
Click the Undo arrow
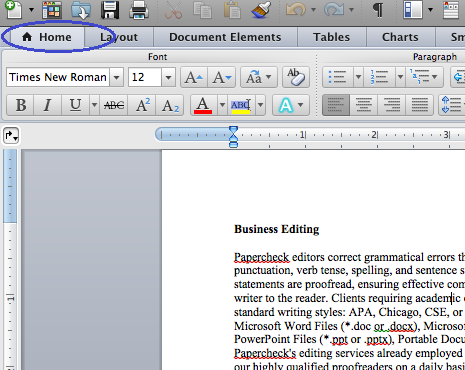tap(296, 9)
